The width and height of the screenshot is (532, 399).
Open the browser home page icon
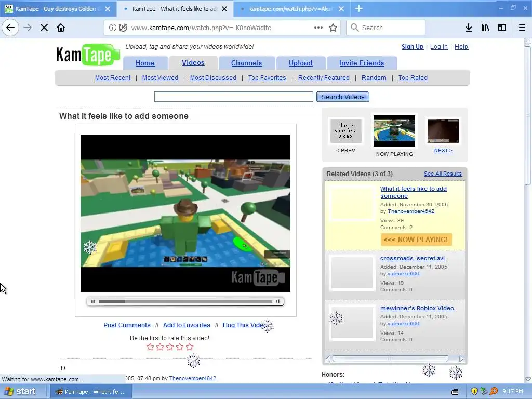coord(61,28)
